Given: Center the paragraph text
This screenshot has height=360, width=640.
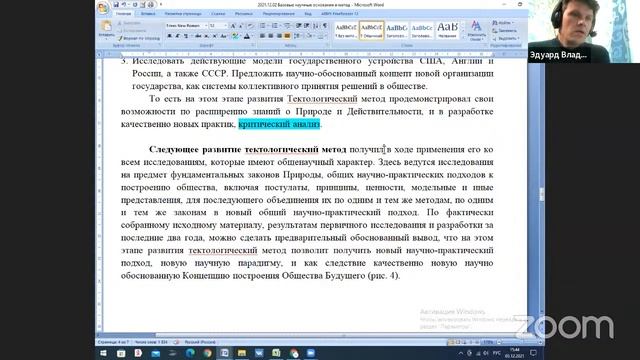Looking at the screenshot, I should click(270, 36).
